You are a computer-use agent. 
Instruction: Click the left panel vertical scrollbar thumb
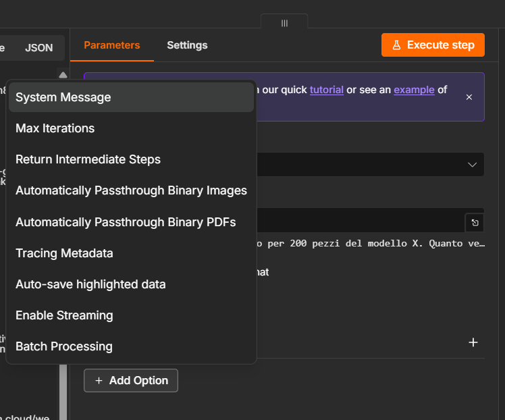point(63,392)
